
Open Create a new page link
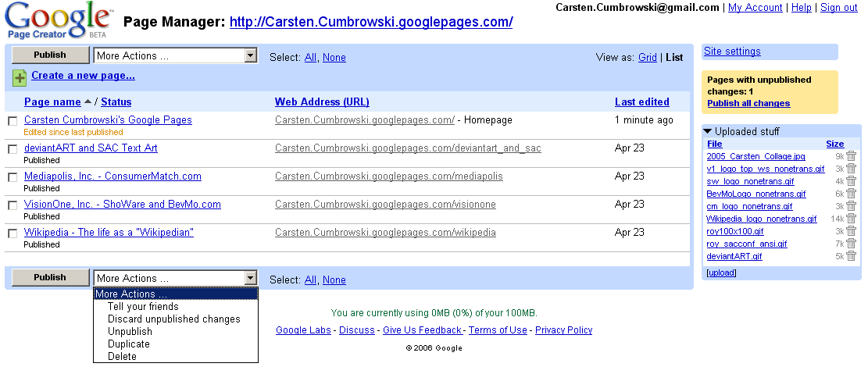pos(83,76)
